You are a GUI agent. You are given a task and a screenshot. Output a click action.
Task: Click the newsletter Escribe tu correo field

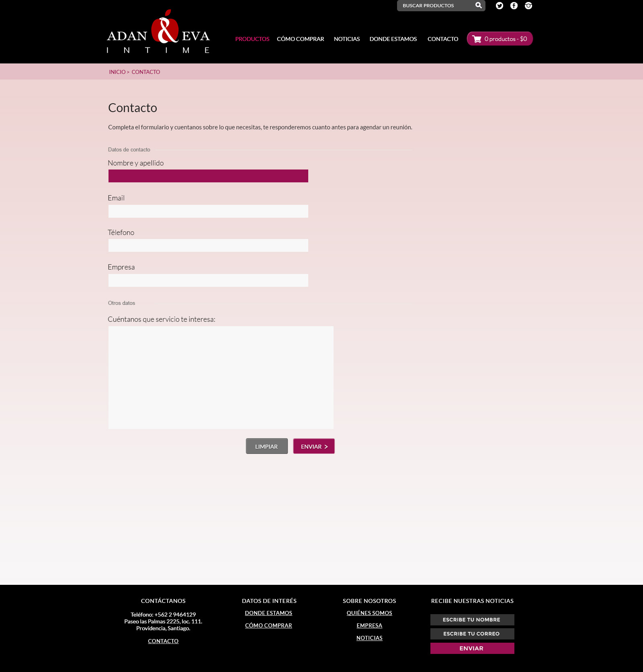tap(472, 634)
